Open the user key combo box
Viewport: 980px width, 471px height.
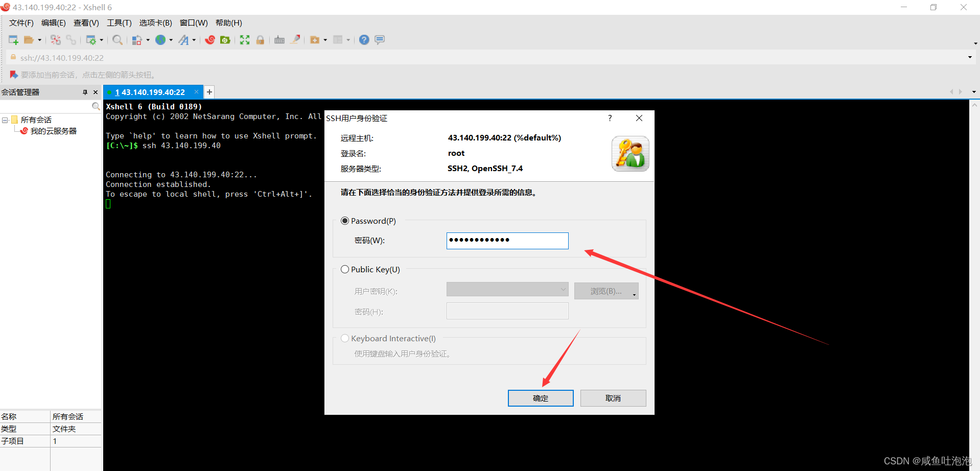pyautogui.click(x=507, y=289)
